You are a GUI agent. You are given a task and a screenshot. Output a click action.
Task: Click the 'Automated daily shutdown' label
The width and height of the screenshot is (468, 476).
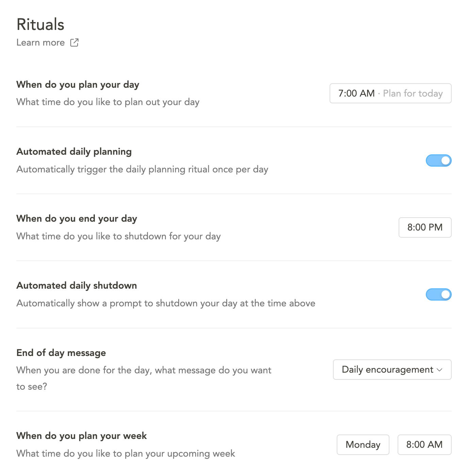tap(77, 286)
